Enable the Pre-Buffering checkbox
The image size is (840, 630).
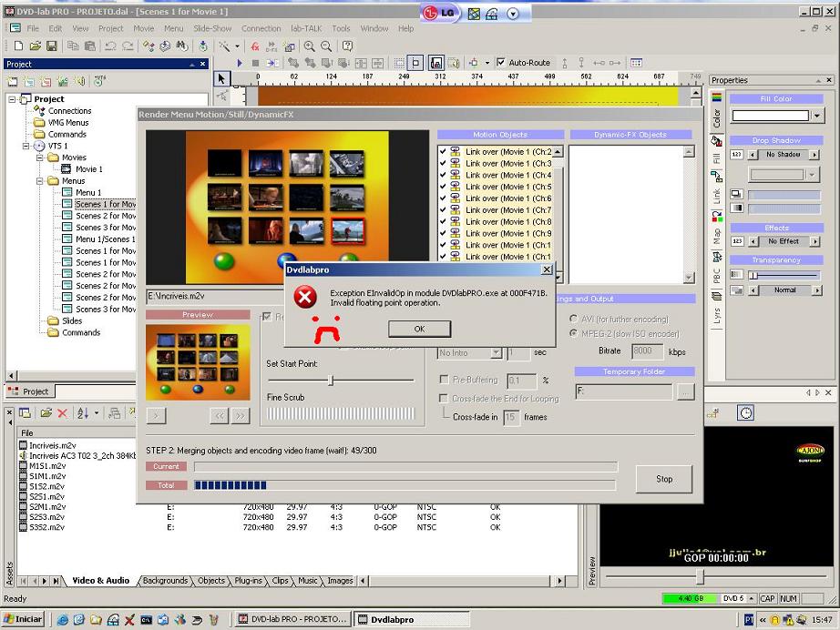pos(444,379)
